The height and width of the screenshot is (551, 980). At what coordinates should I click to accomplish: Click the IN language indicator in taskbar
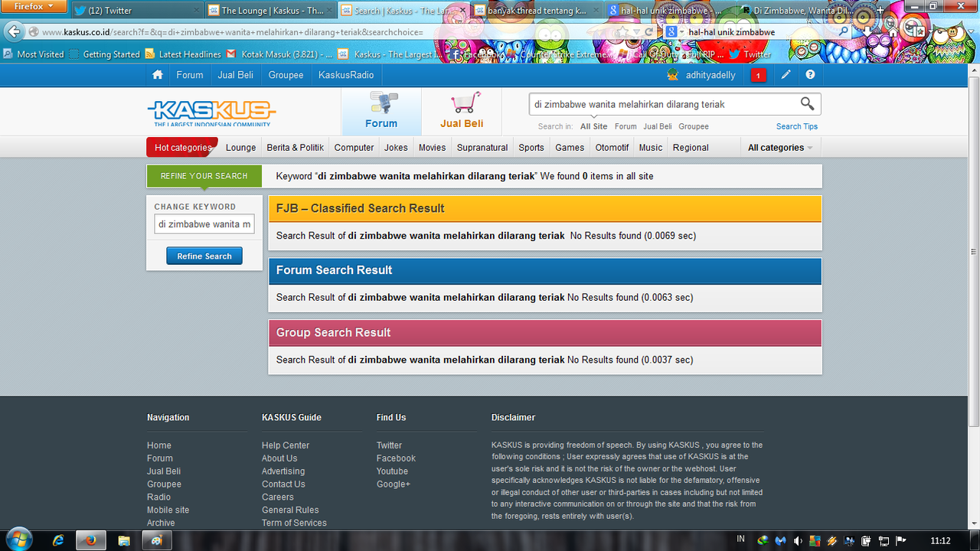point(740,539)
